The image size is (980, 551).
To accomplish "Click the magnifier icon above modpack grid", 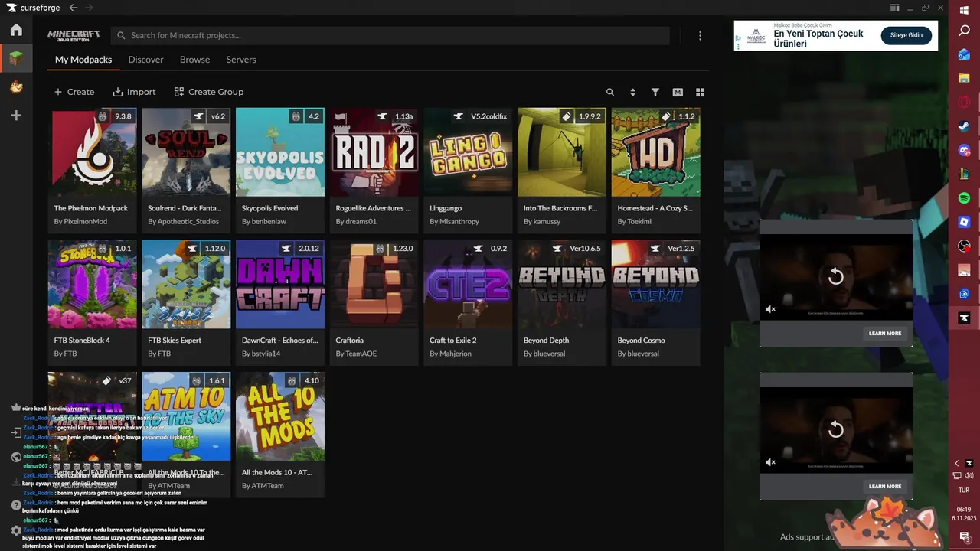I will pyautogui.click(x=610, y=92).
